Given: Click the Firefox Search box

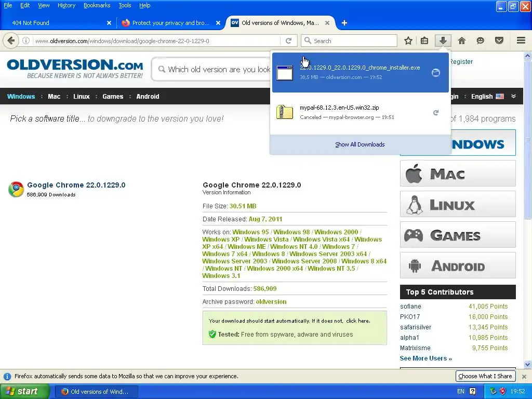Looking at the screenshot, I should point(350,41).
